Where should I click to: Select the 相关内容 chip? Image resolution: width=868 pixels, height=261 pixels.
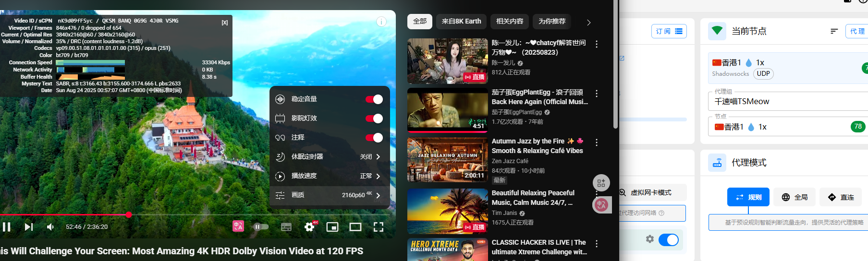click(510, 22)
